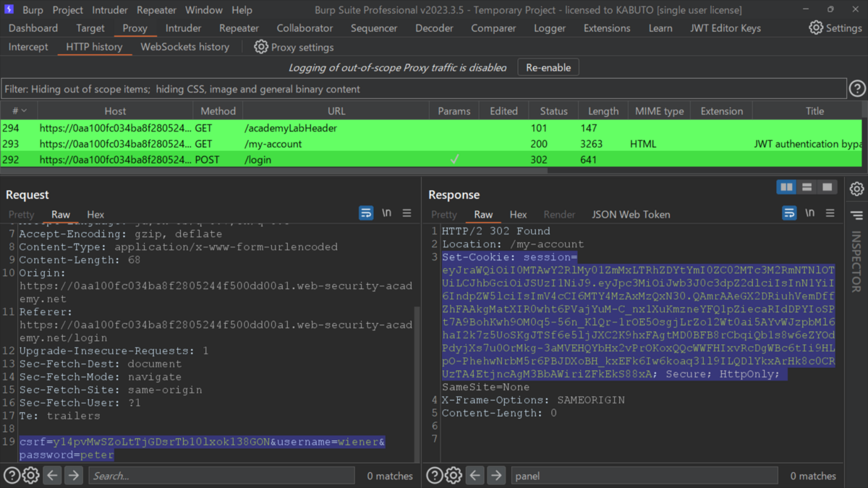Toggle word wrap icon in Request panel
868x488 pixels.
pos(366,213)
